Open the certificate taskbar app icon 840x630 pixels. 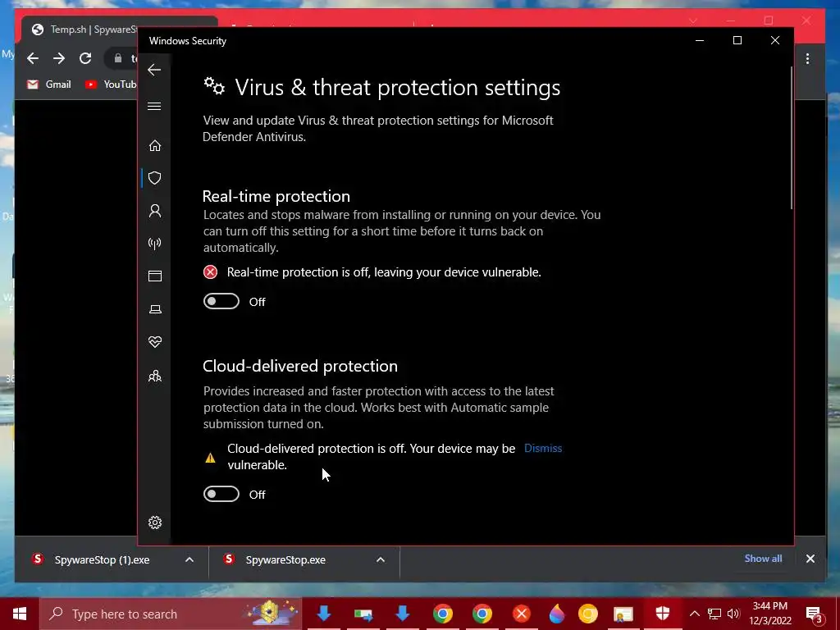coord(623,614)
